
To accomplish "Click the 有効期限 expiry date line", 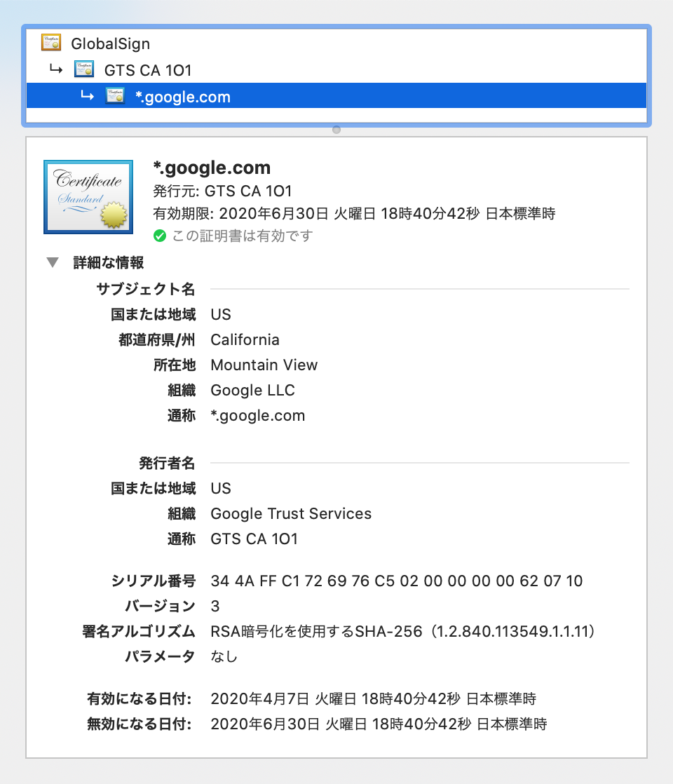I will point(354,213).
